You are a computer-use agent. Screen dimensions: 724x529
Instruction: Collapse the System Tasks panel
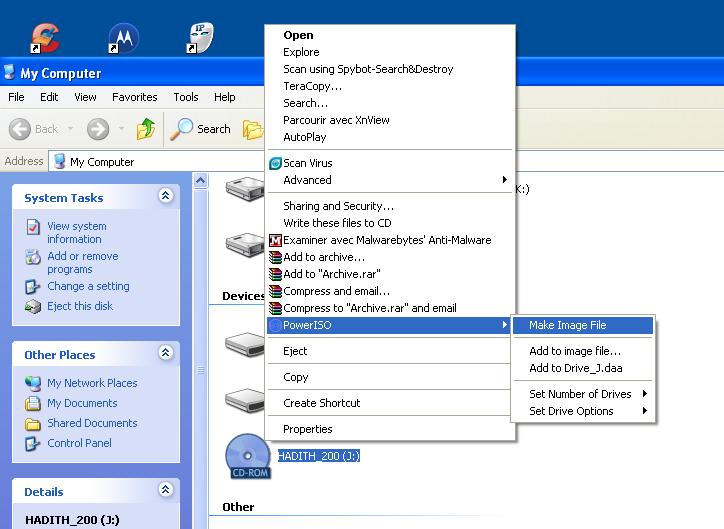coord(166,196)
